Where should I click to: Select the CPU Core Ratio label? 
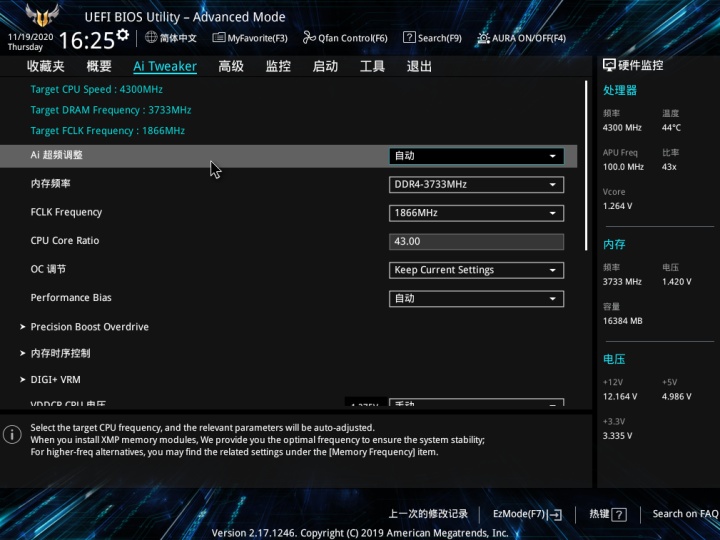65,241
